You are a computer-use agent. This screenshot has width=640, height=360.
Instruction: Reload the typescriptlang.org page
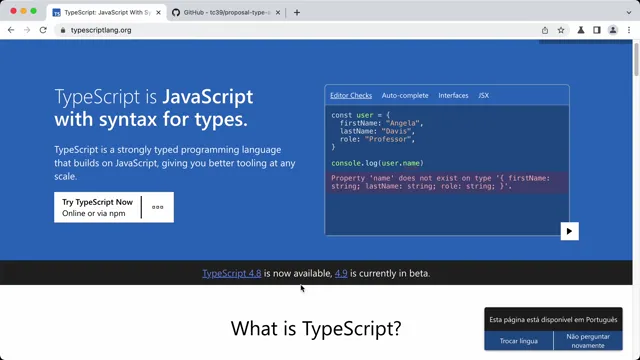[x=43, y=30]
